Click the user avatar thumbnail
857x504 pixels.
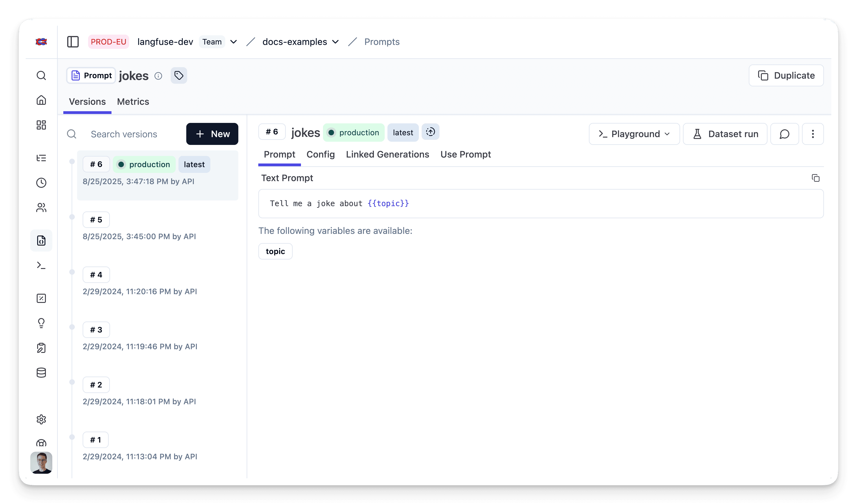[x=41, y=462]
